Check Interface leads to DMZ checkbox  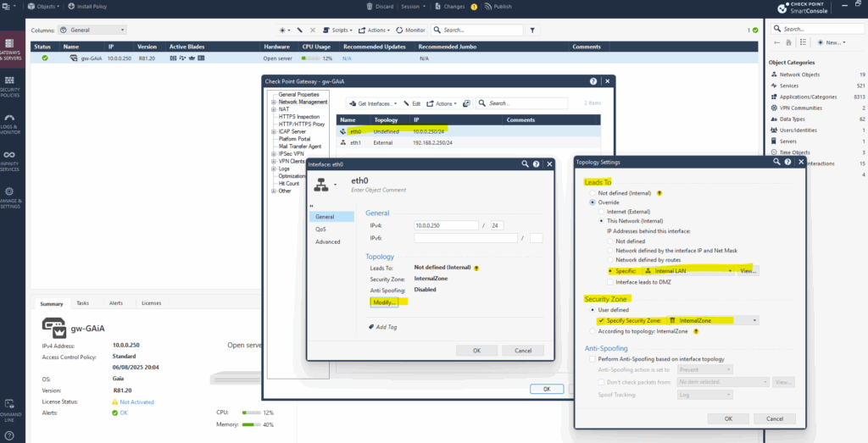click(x=610, y=282)
